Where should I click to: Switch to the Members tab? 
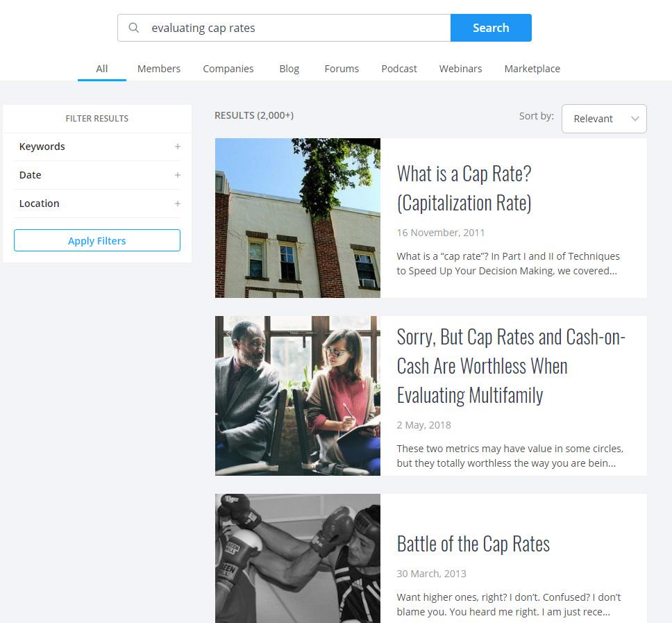click(158, 69)
